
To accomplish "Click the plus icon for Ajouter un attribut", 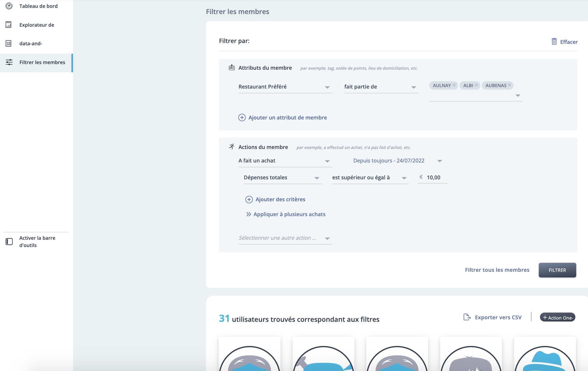I will pos(242,117).
